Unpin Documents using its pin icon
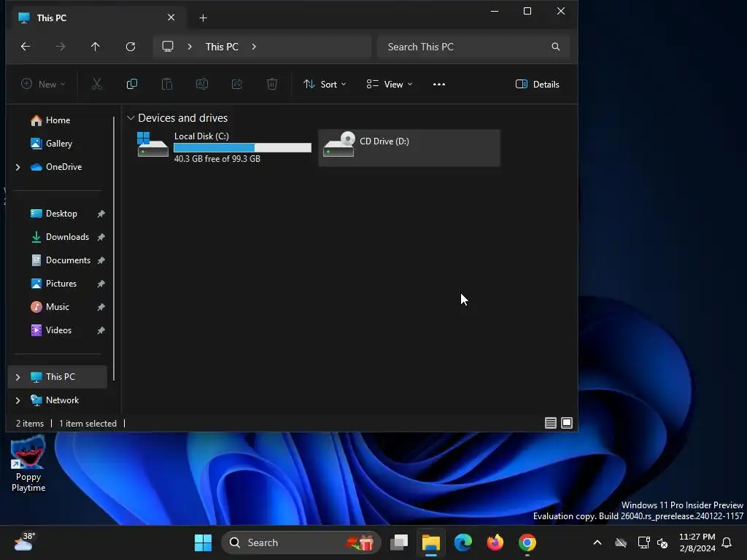This screenshot has height=560, width=747. pyautogui.click(x=101, y=260)
